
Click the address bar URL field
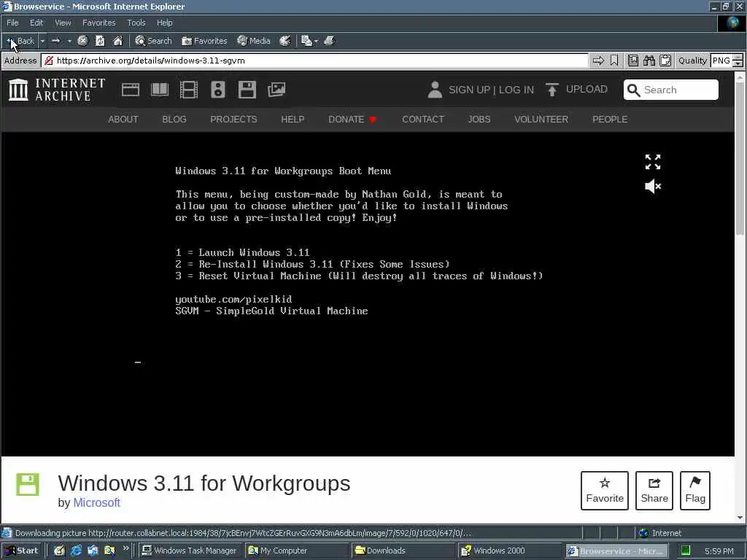point(315,61)
